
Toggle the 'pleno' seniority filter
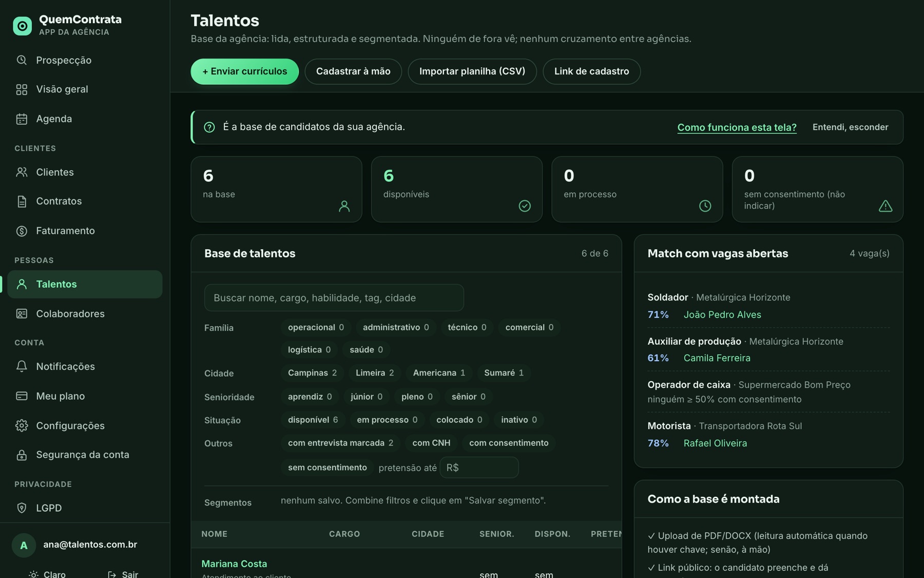tap(417, 397)
